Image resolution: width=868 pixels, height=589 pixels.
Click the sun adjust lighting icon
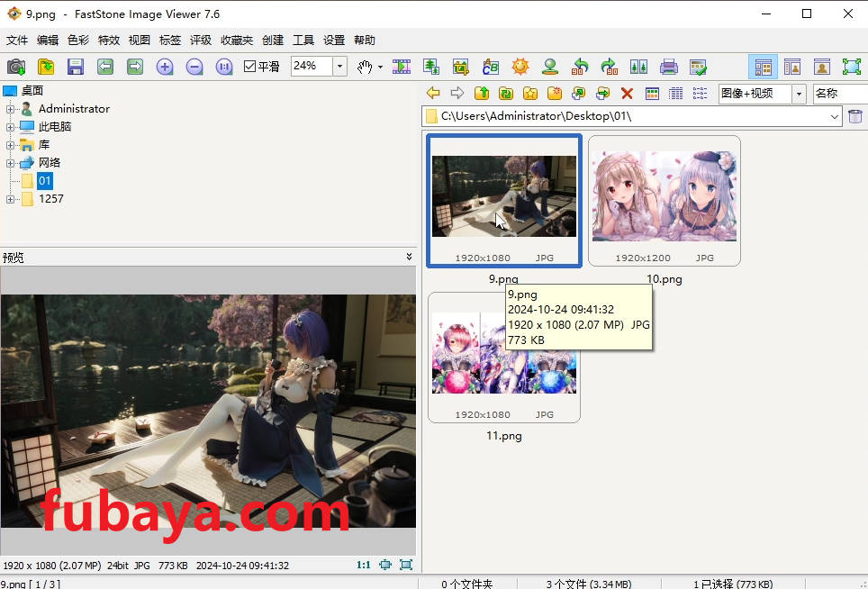pos(520,67)
